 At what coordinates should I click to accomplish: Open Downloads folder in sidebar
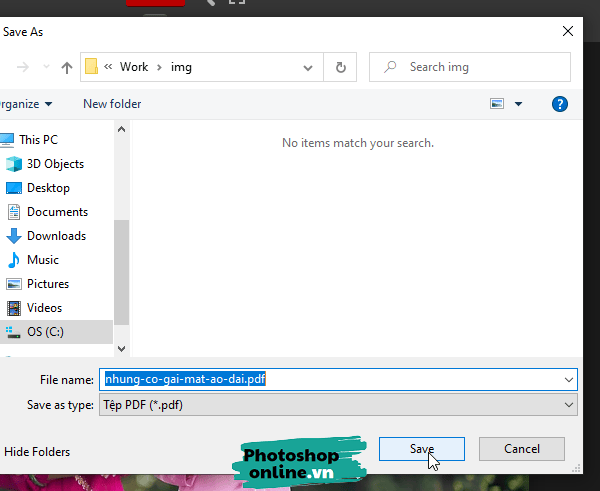click(x=56, y=236)
